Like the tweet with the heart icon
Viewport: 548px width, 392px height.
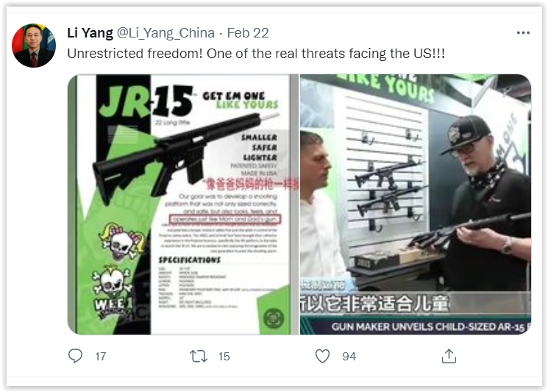coord(322,357)
